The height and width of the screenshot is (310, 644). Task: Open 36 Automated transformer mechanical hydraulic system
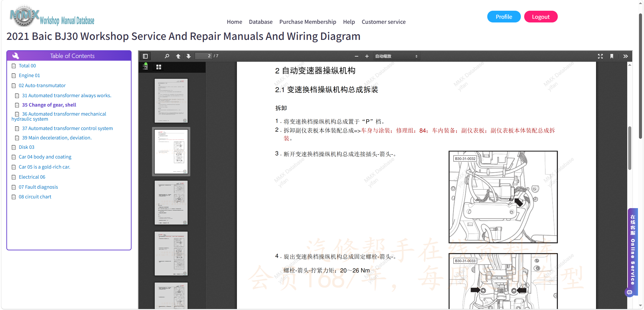59,116
